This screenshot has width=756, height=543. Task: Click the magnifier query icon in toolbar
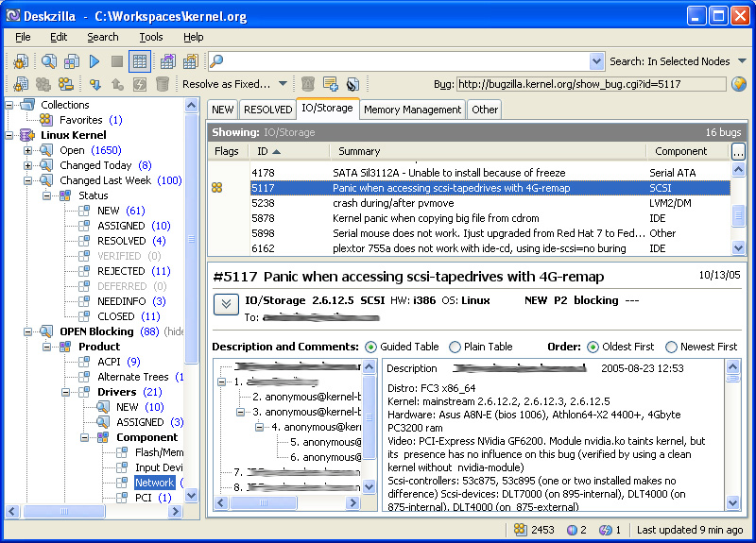click(48, 61)
